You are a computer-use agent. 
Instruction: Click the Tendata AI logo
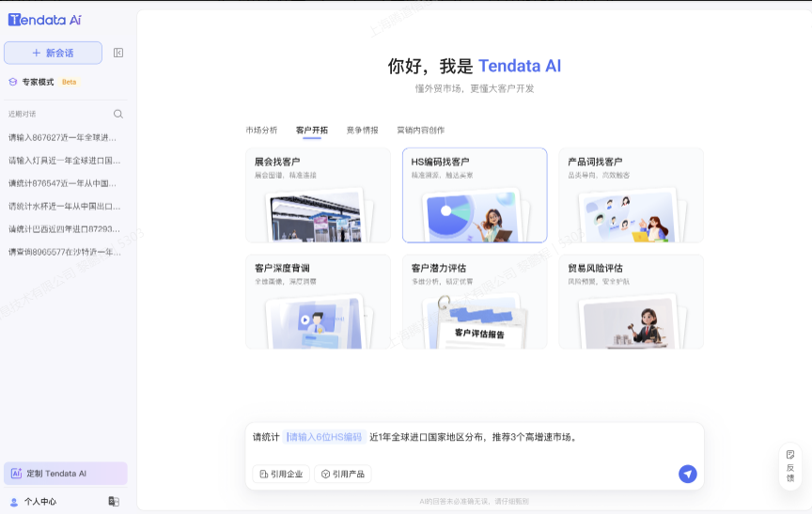pyautogui.click(x=45, y=20)
